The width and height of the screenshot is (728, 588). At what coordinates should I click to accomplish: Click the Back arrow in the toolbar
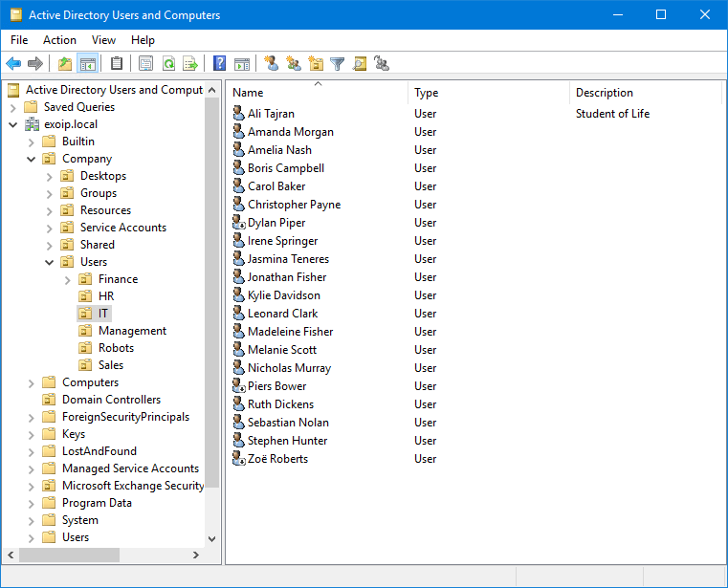coord(13,64)
